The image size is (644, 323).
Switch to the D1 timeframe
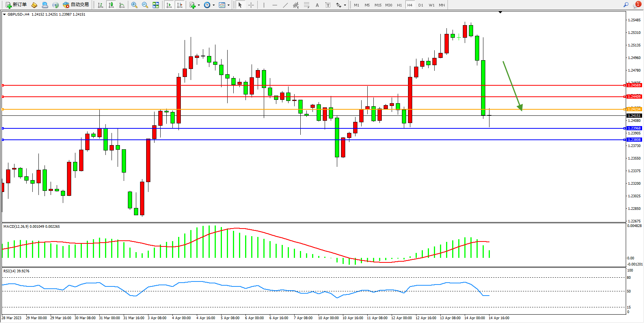pos(421,5)
